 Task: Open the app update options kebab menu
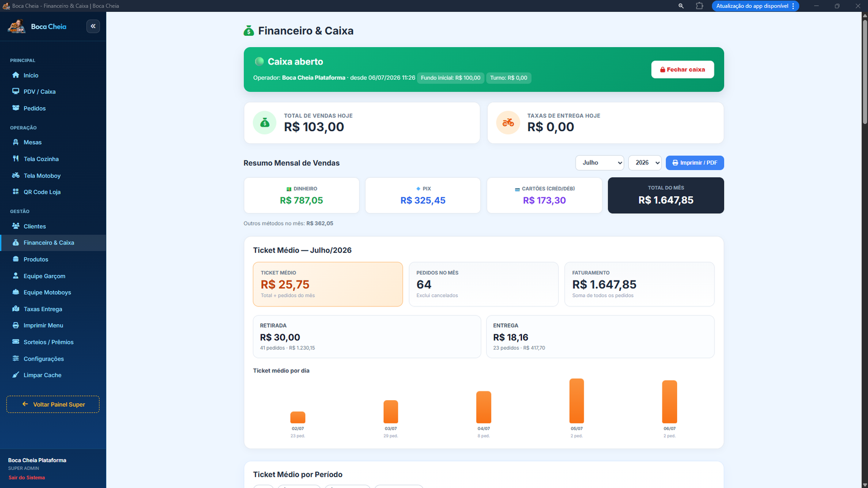pos(793,6)
